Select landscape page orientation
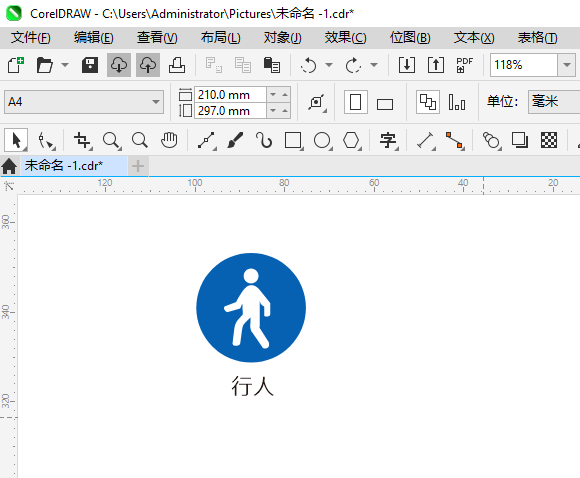 click(385, 104)
